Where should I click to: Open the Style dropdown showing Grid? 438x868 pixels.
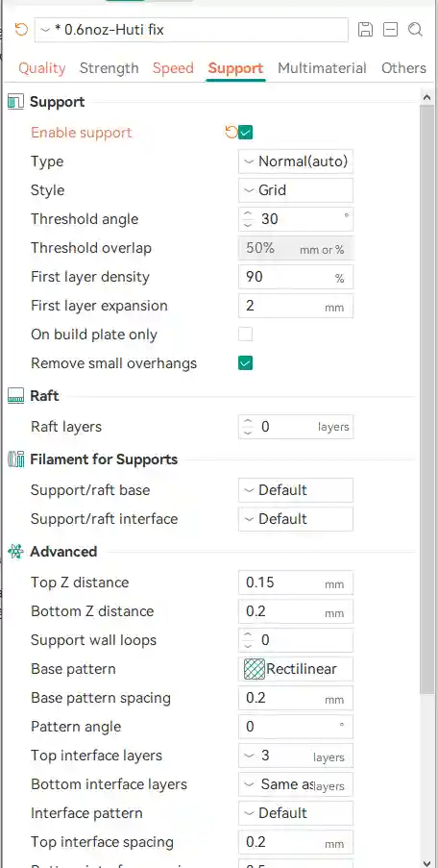[296, 190]
